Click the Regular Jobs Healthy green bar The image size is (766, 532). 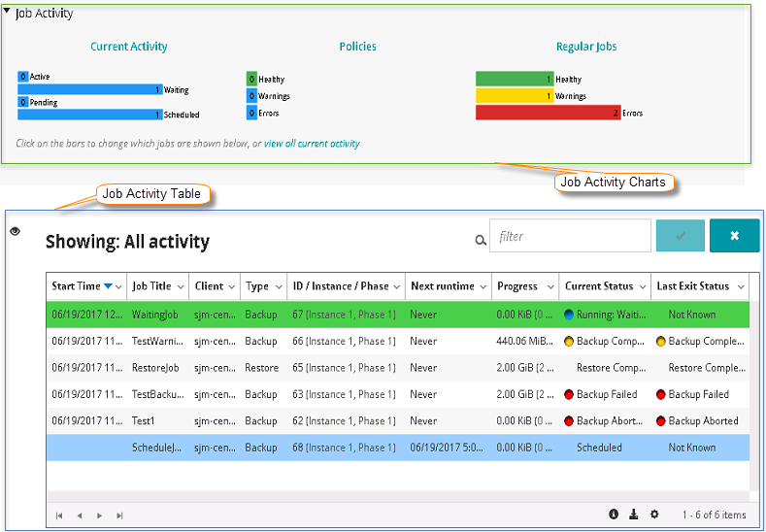coord(515,80)
